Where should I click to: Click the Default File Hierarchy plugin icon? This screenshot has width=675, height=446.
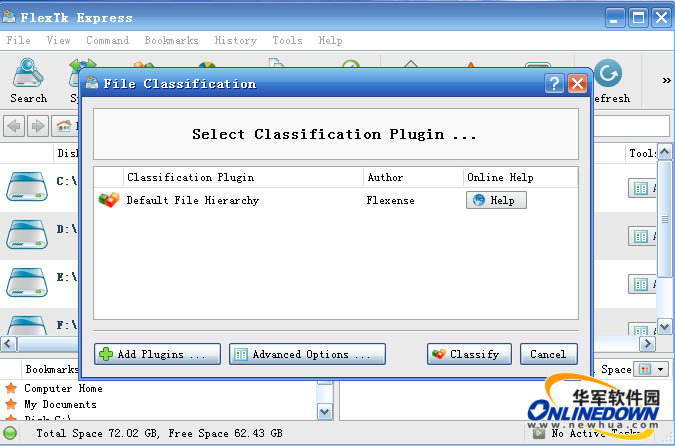point(108,200)
